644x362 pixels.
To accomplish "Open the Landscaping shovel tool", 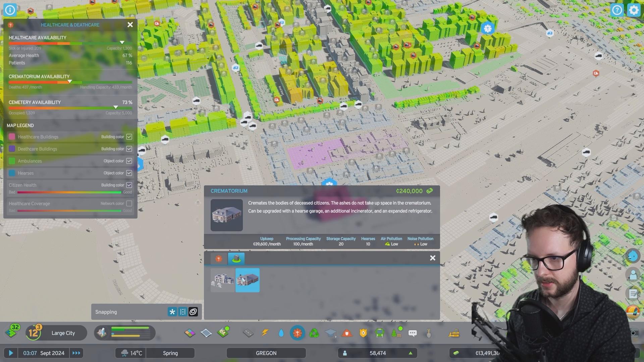I will [x=429, y=333].
